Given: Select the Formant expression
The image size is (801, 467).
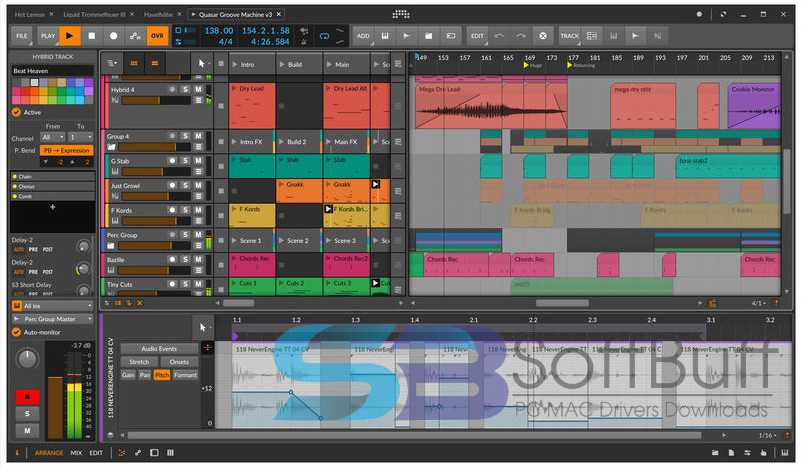Looking at the screenshot, I should [x=185, y=375].
